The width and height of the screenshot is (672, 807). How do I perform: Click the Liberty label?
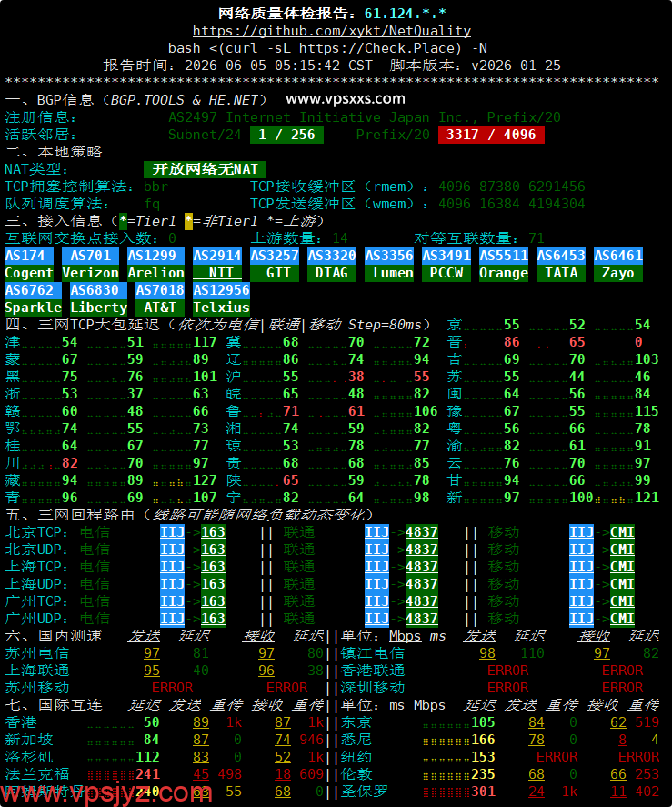[x=99, y=308]
